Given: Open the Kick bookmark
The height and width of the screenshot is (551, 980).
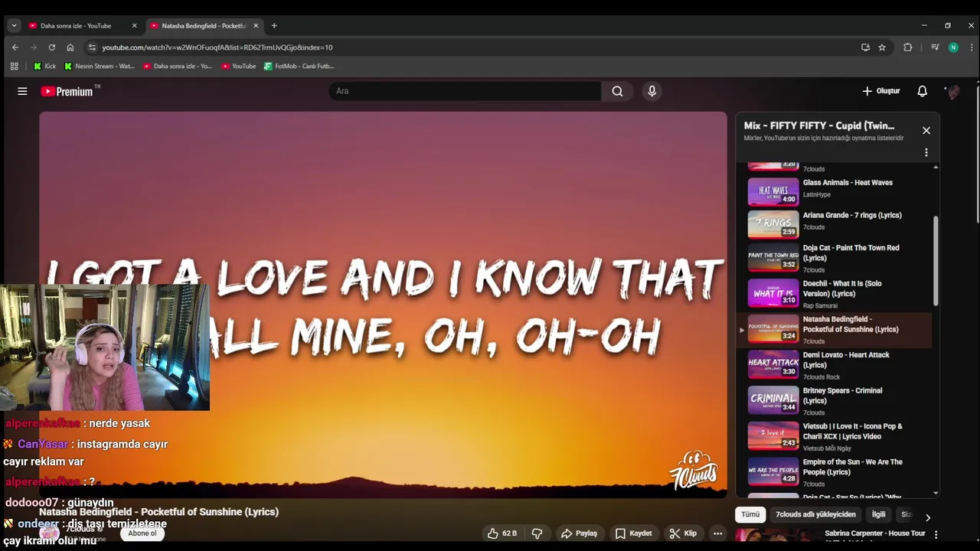Looking at the screenshot, I should tap(44, 66).
